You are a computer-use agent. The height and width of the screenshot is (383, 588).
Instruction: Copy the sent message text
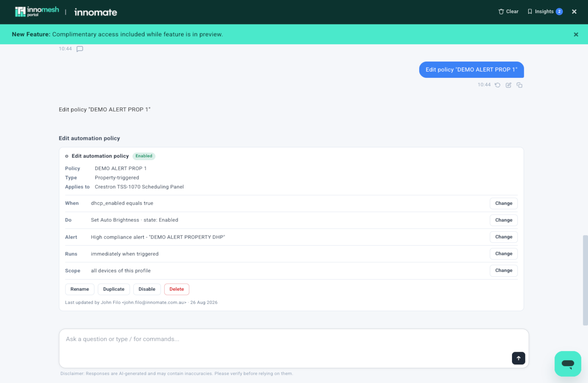coord(519,85)
